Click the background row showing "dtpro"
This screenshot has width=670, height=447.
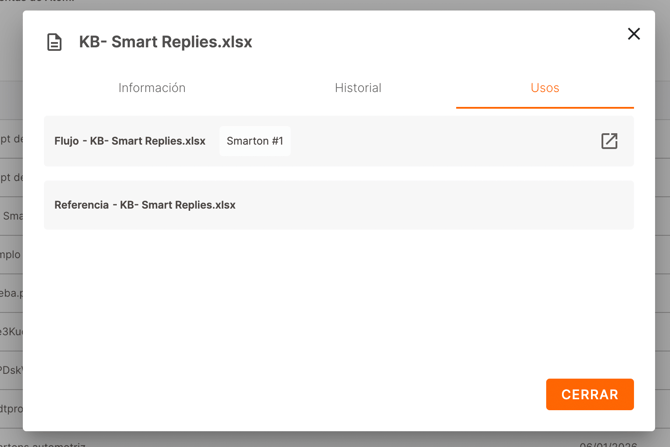pos(10,408)
